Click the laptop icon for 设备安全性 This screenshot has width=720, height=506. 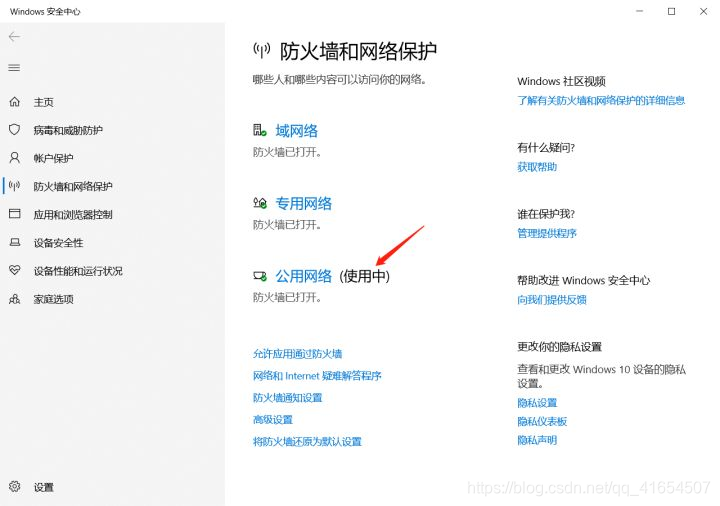(x=15, y=242)
